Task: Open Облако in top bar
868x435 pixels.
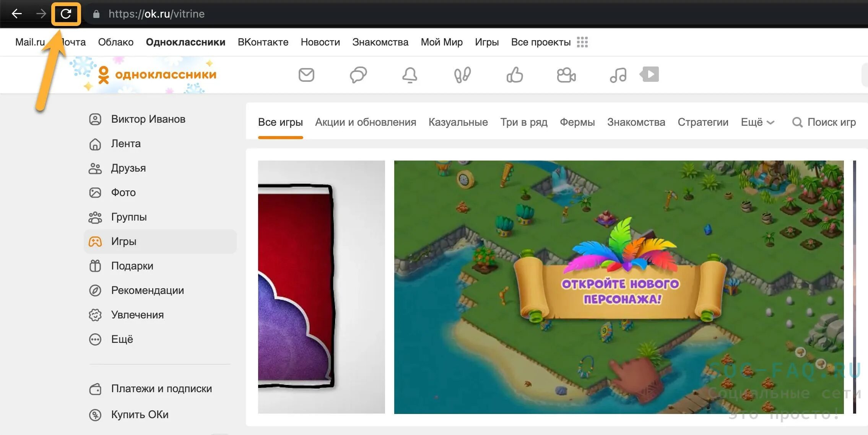Action: pyautogui.click(x=115, y=42)
